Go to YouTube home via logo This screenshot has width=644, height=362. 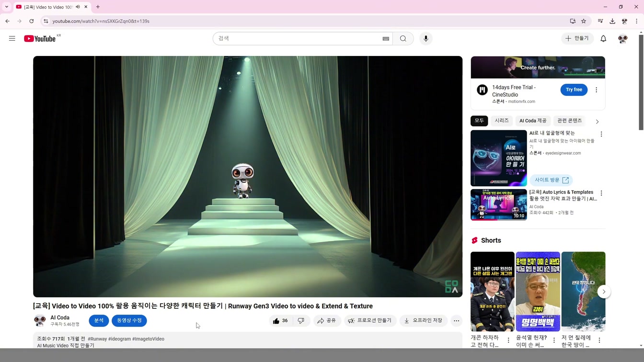pos(40,39)
